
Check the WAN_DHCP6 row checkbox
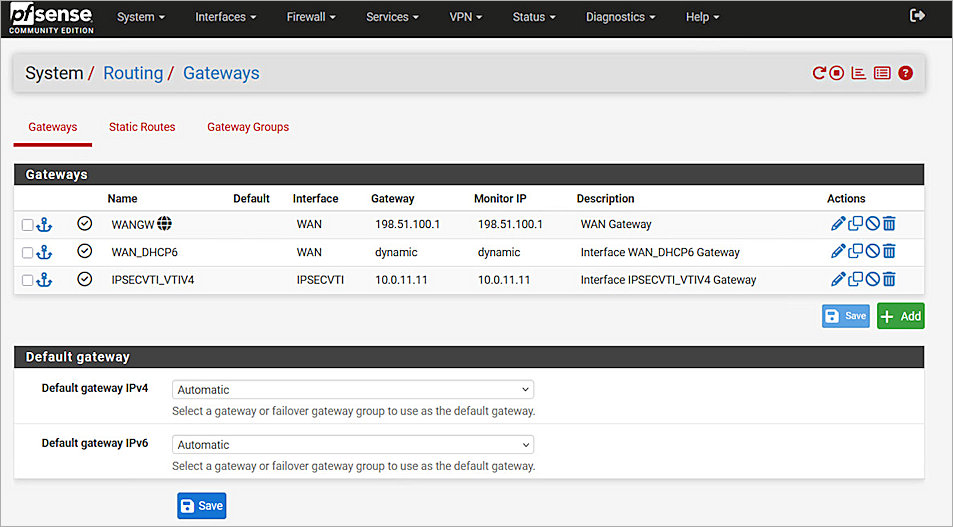[x=27, y=252]
